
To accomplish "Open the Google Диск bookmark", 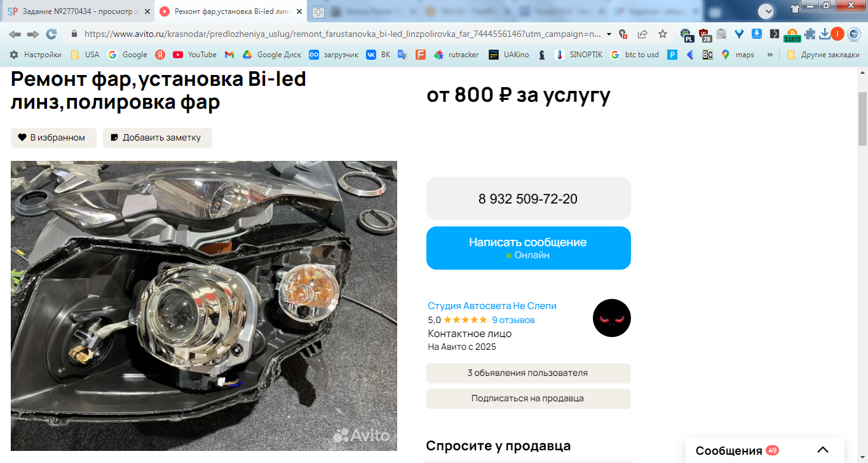I will pyautogui.click(x=272, y=55).
